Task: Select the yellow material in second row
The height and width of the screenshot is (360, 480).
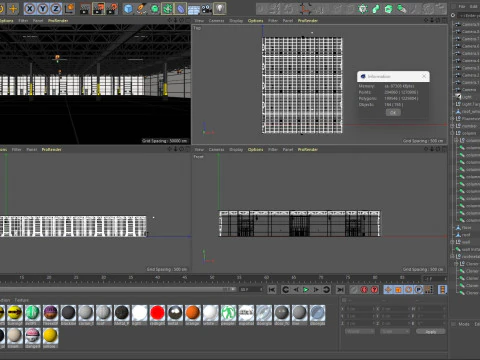Action: tap(50, 335)
